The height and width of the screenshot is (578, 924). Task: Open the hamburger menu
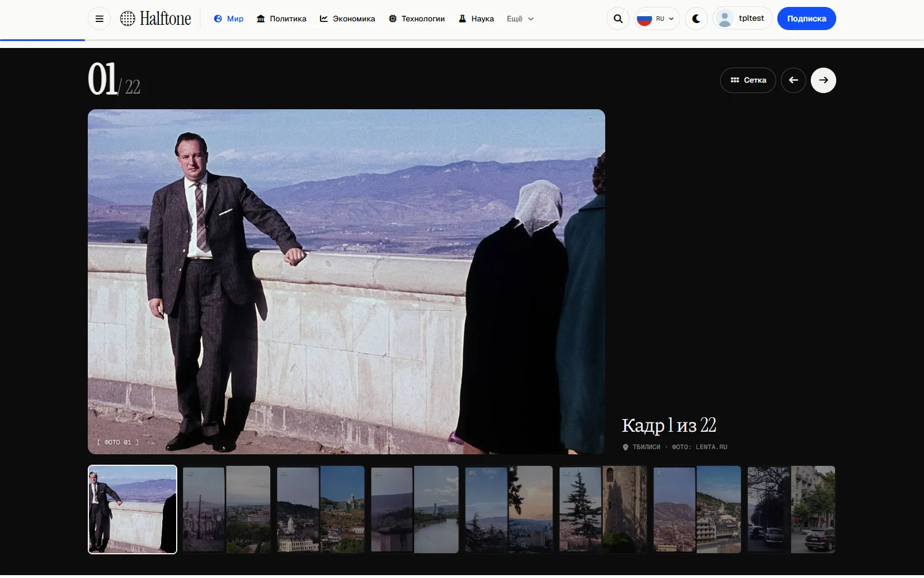99,18
